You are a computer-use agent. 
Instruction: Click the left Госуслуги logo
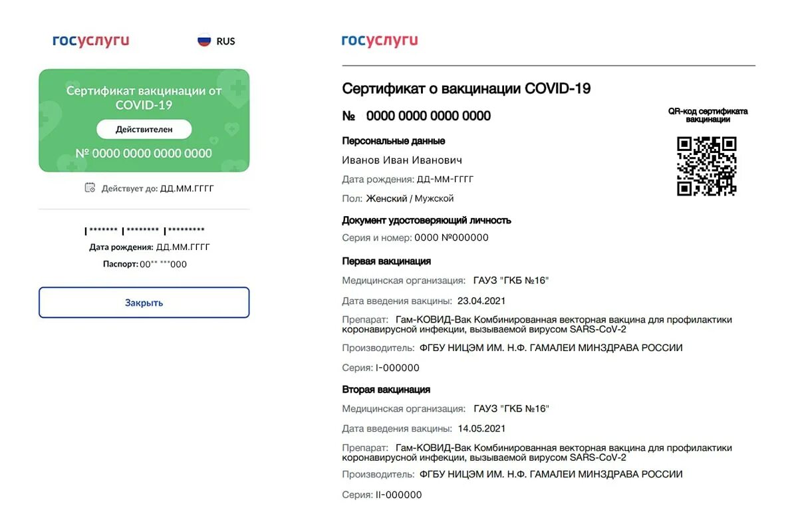tap(91, 41)
